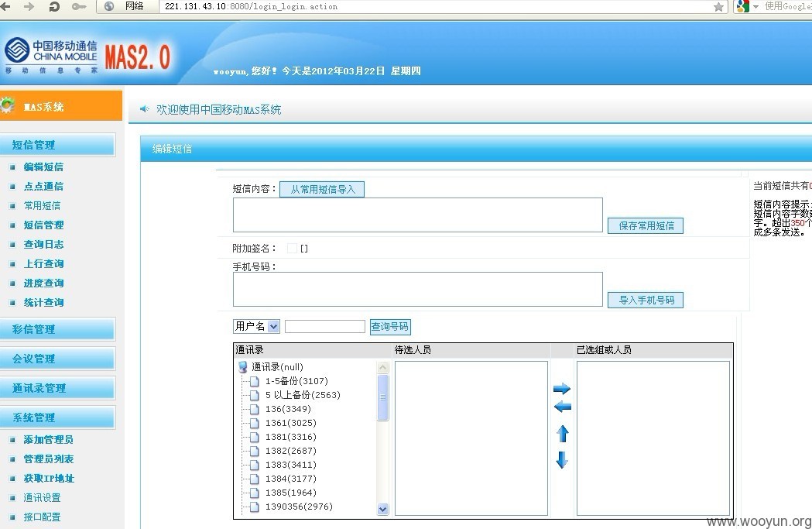
Task: Collapse the 系统管理 menu section
Action: [x=57, y=417]
